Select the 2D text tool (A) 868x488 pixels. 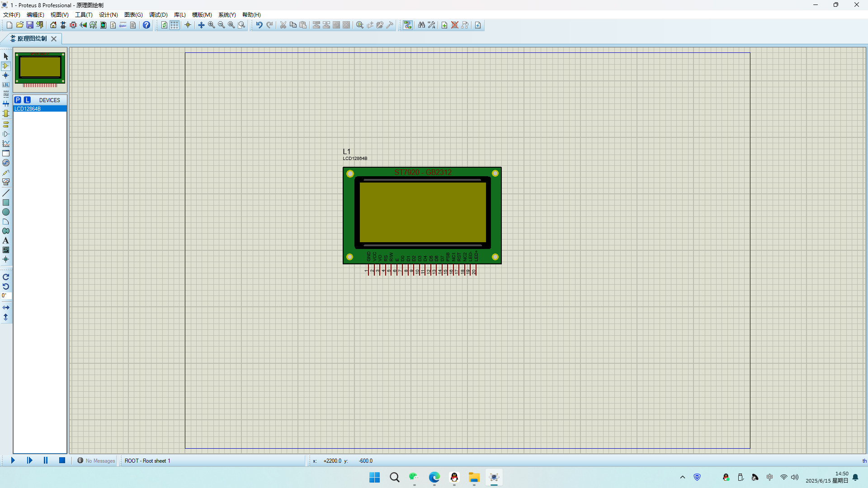(x=6, y=241)
